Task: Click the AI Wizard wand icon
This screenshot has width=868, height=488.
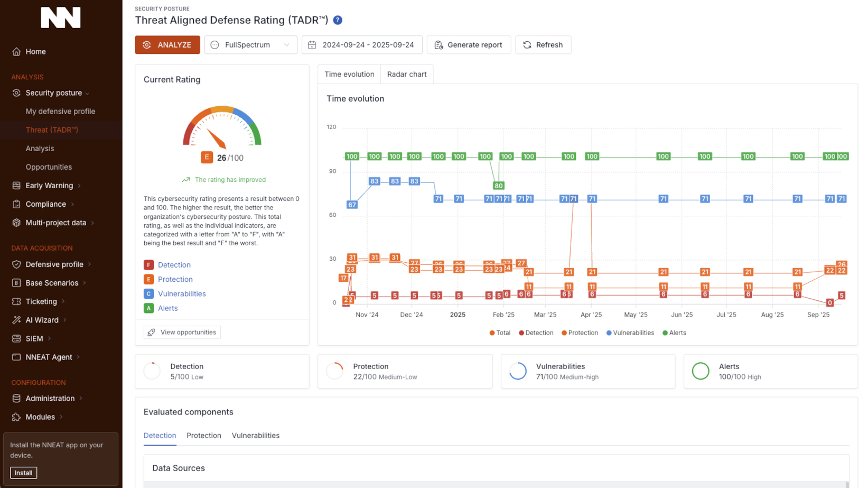Action: (x=16, y=320)
